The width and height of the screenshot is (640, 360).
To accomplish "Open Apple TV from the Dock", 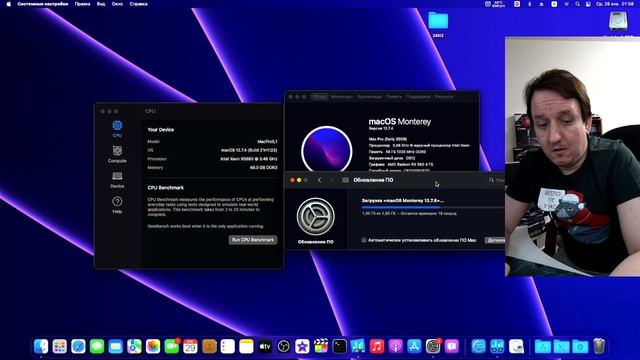I will point(265,347).
